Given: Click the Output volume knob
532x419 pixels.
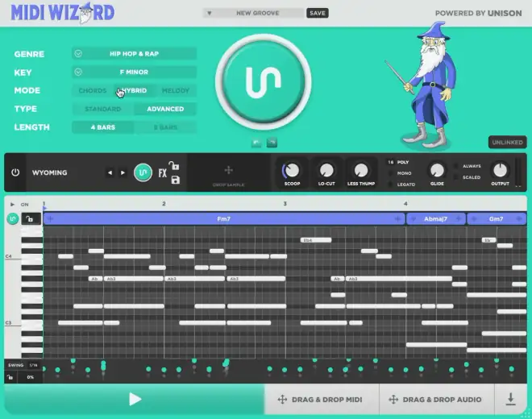Looking at the screenshot, I should (500, 170).
